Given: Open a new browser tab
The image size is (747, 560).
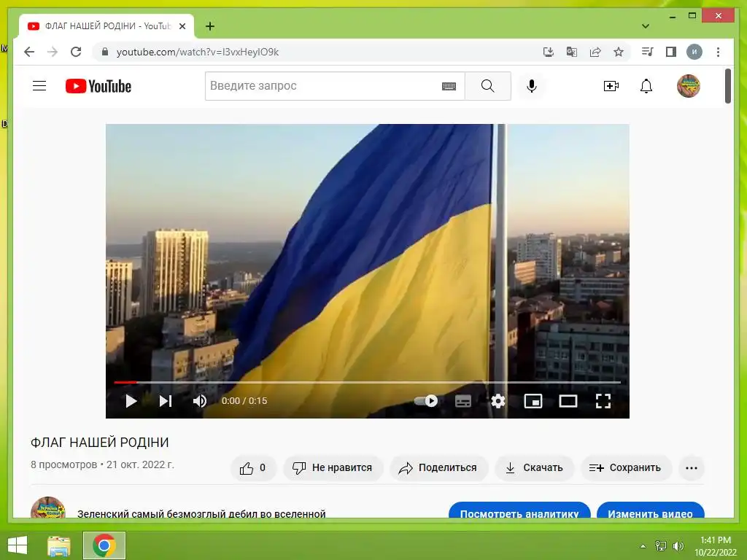Looking at the screenshot, I should tap(210, 26).
